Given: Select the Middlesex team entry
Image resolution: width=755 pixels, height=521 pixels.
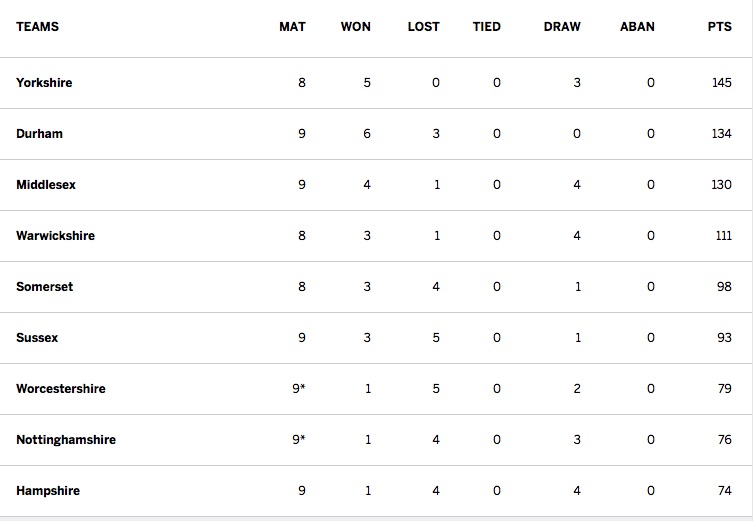Looking at the screenshot, I should pos(46,185).
